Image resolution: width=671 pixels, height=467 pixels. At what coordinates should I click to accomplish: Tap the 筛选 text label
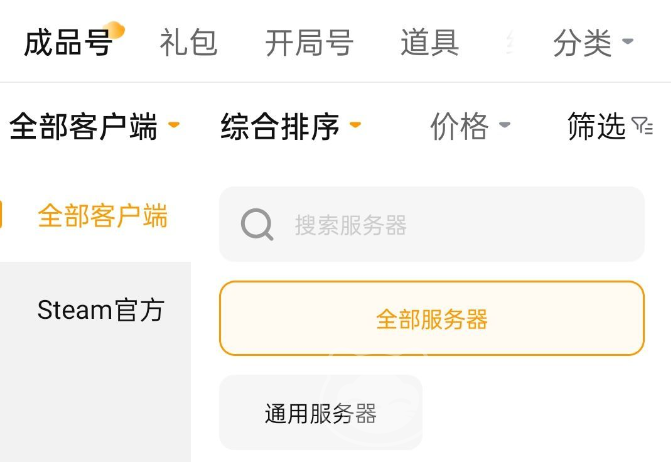click(596, 127)
